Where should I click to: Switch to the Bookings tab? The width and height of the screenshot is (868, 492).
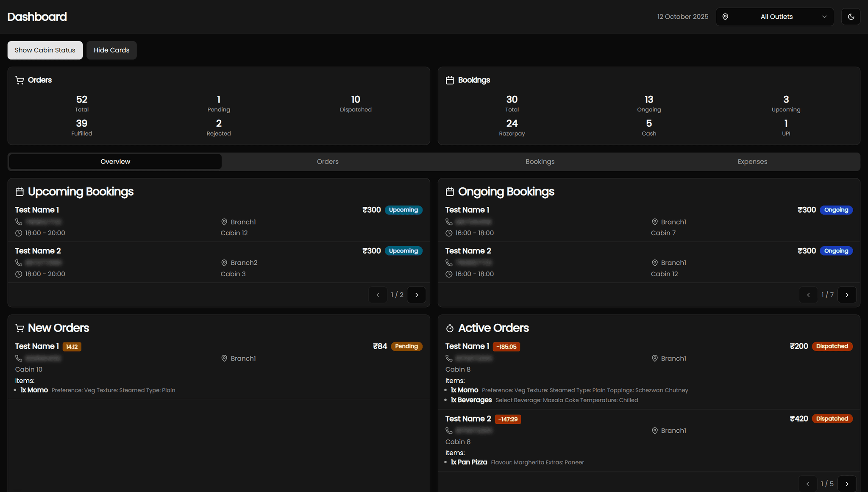(x=540, y=161)
